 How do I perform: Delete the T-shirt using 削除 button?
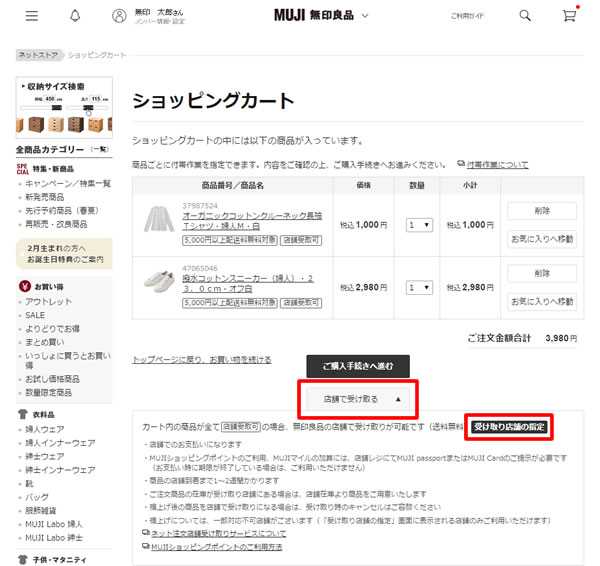pos(541,211)
